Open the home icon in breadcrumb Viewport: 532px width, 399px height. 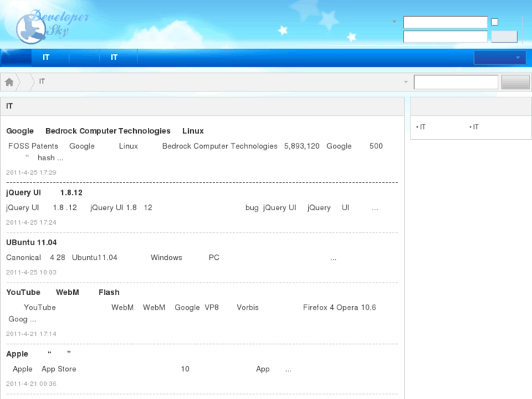[10, 82]
